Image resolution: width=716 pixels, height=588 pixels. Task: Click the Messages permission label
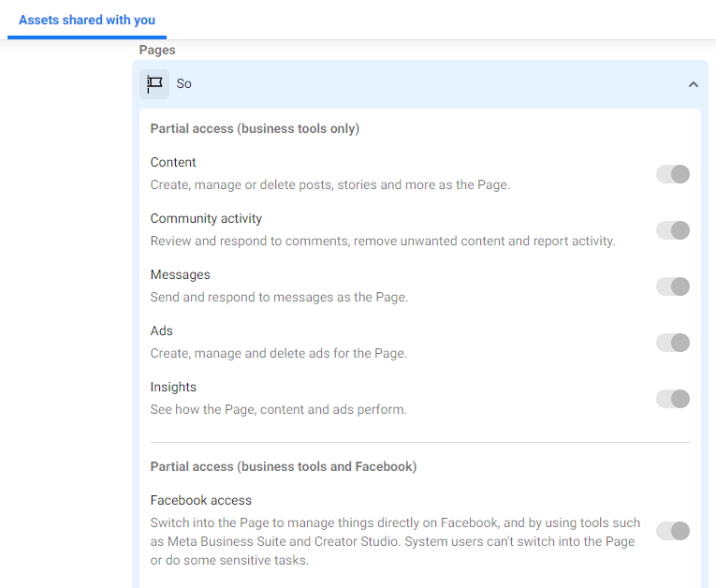pyautogui.click(x=180, y=274)
